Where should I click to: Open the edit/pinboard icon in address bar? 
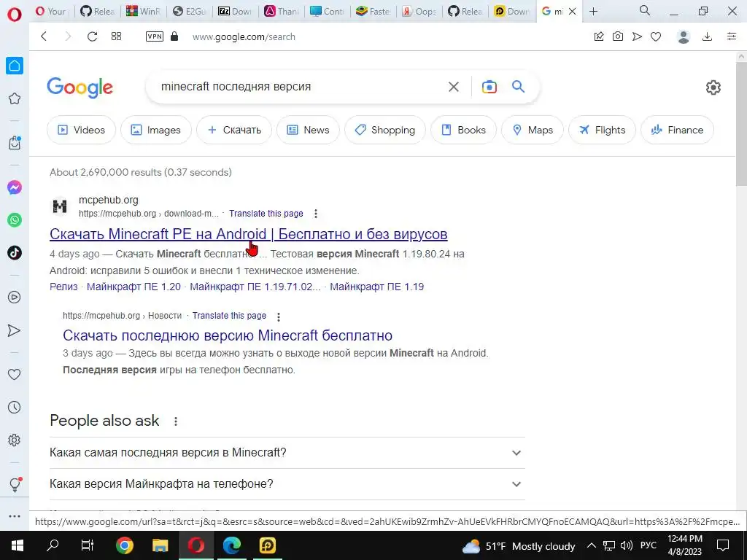599,36
